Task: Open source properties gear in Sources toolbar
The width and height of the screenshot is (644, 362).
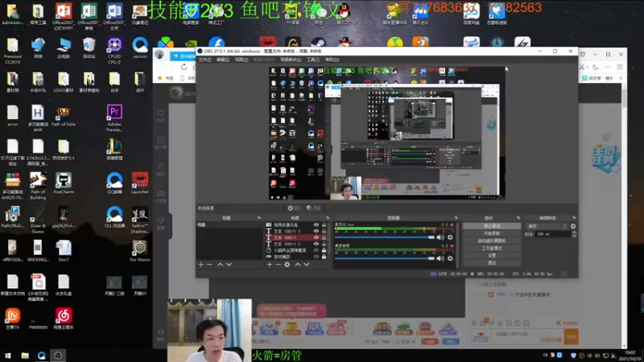Action: [x=287, y=265]
